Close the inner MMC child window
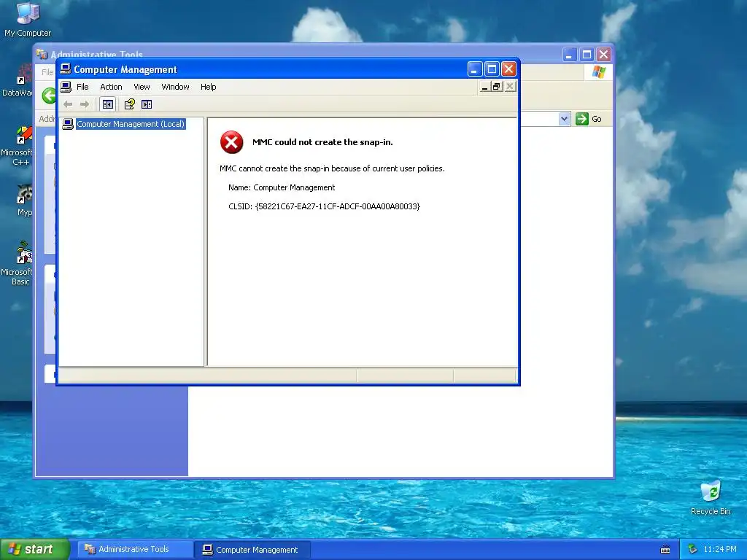The image size is (747, 560). (510, 87)
